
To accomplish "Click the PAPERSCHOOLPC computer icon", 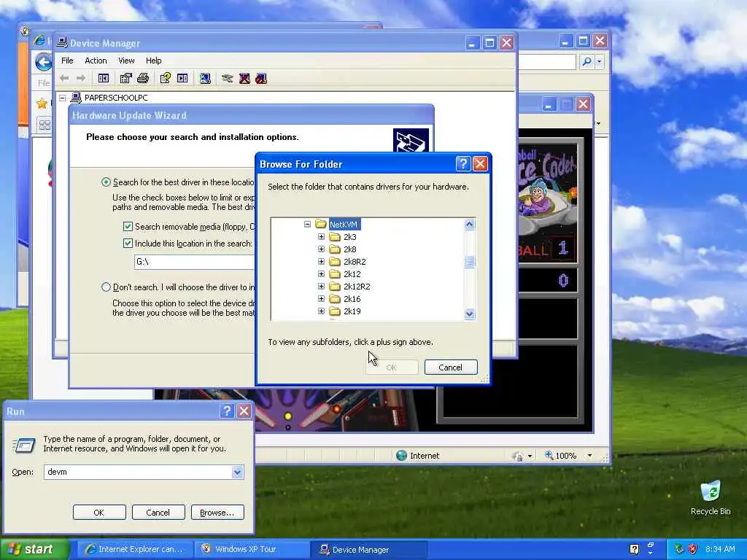I will click(x=76, y=98).
